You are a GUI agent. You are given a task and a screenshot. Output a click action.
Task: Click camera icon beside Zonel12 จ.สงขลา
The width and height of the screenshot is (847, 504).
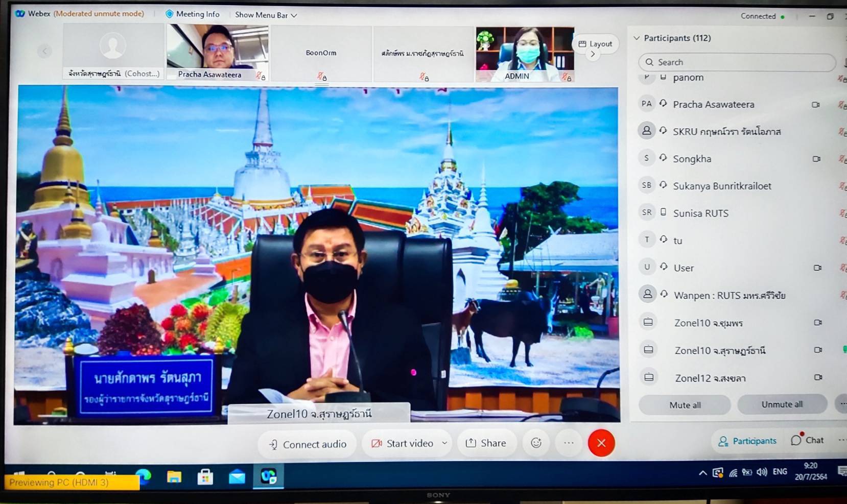818,377
